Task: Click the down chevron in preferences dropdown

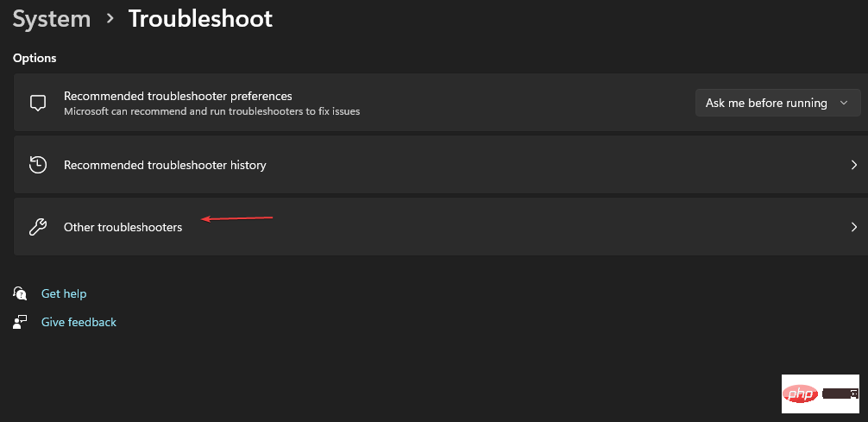Action: [x=844, y=103]
